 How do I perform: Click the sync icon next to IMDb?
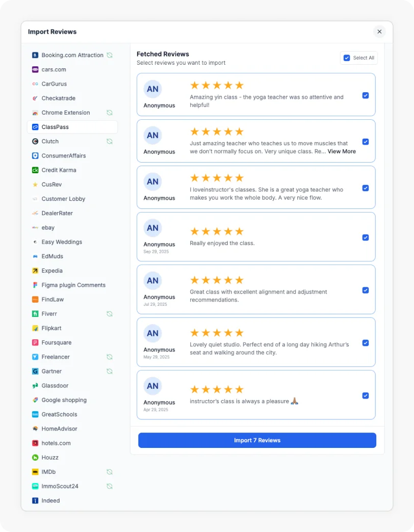pyautogui.click(x=110, y=472)
